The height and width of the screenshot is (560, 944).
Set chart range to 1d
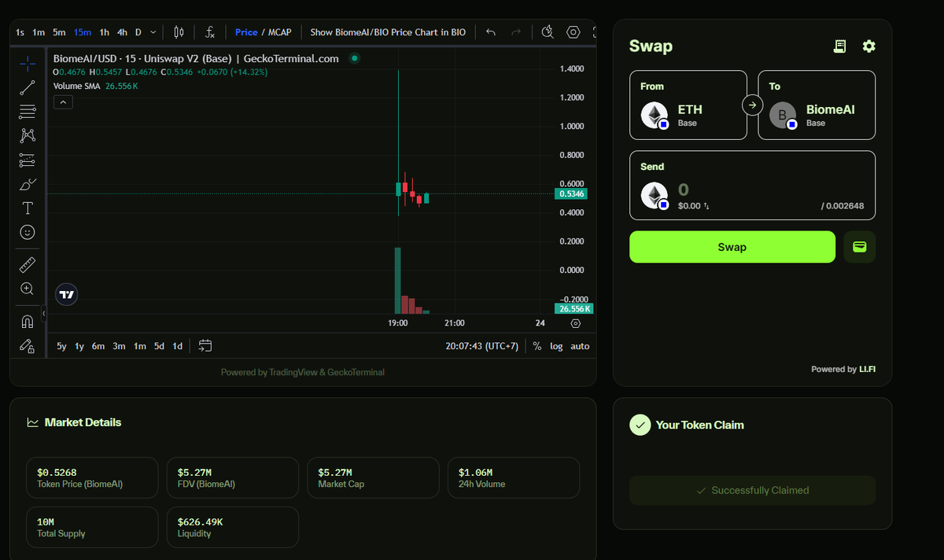[x=178, y=346]
